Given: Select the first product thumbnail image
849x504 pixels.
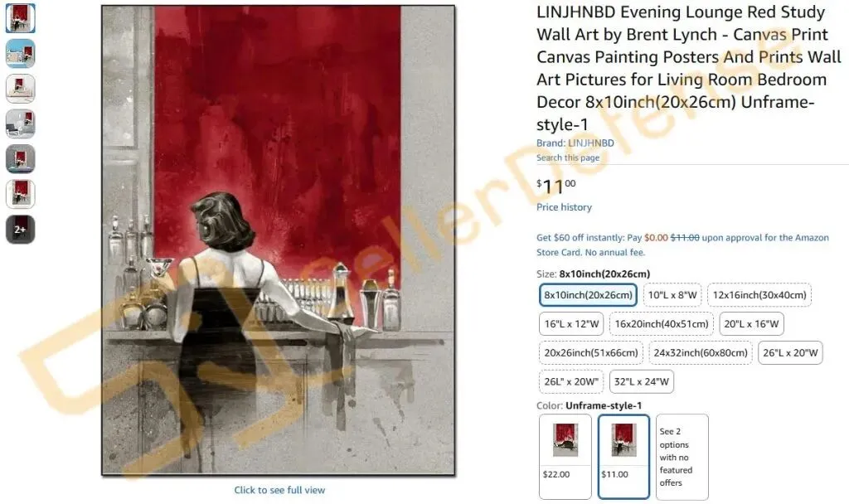Looking at the screenshot, I should (21, 18).
